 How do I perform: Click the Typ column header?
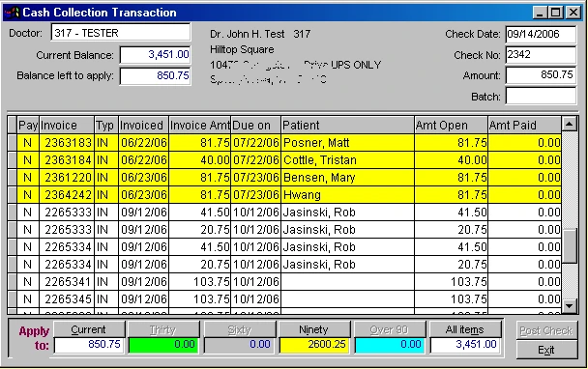pyautogui.click(x=106, y=125)
